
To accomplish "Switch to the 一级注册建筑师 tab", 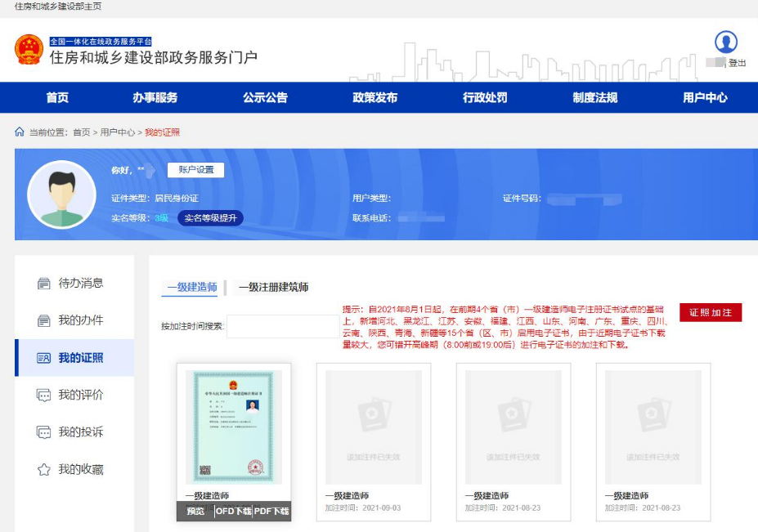I will pos(273,287).
